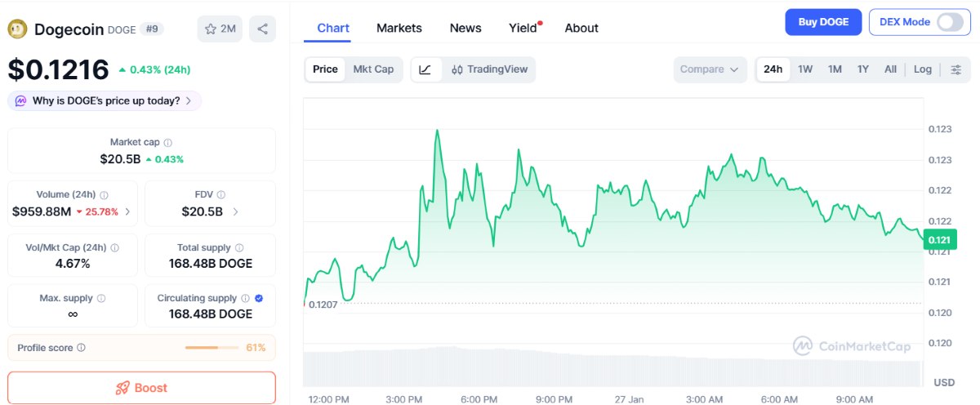
Task: Open the News tab
Action: click(465, 28)
